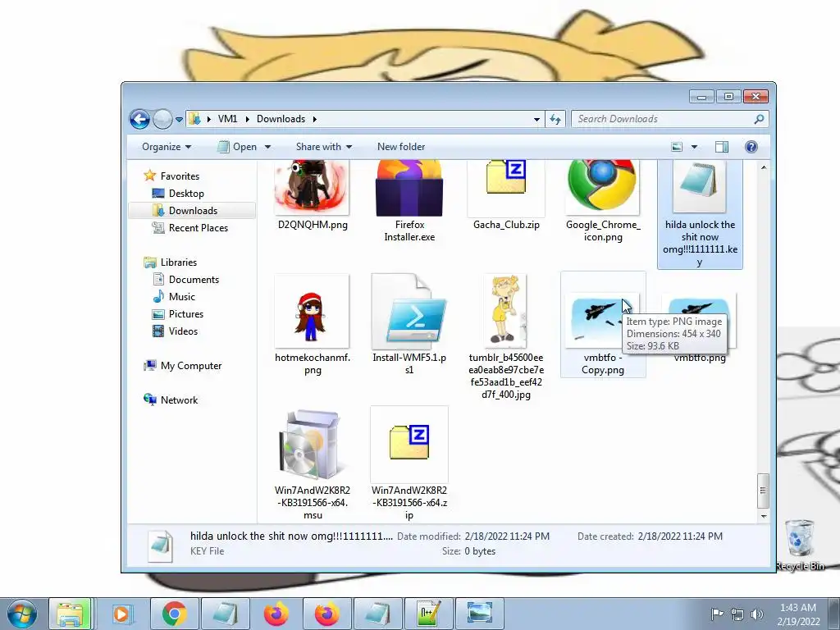Screen dimensions: 840x630
Task: Click Downloads in the address bar breadcrumb
Action: (281, 119)
